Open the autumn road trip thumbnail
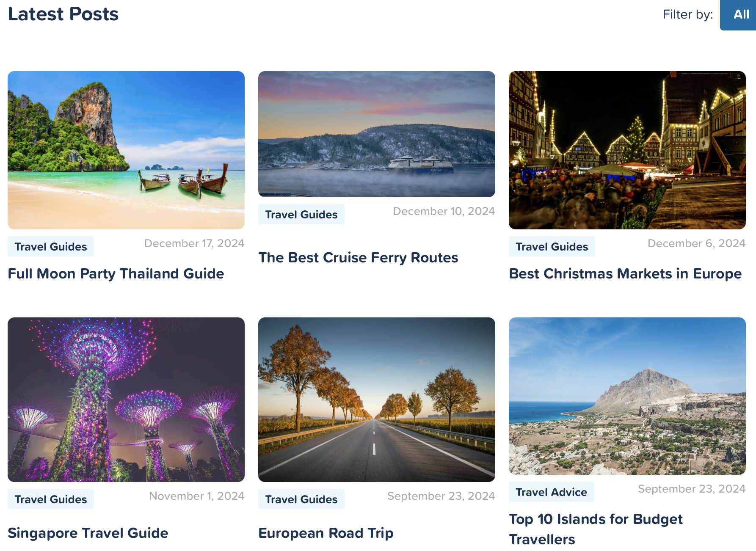Screen dimensions: 756x551 377,399
